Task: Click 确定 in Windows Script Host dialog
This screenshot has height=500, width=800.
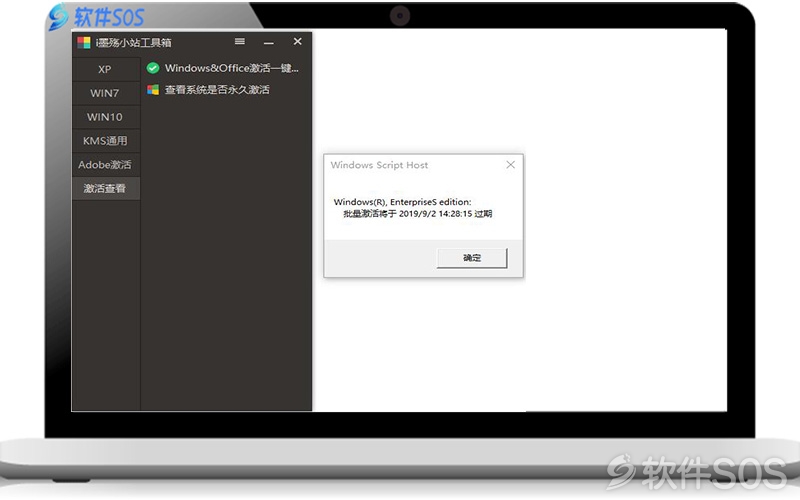Action: (472, 258)
